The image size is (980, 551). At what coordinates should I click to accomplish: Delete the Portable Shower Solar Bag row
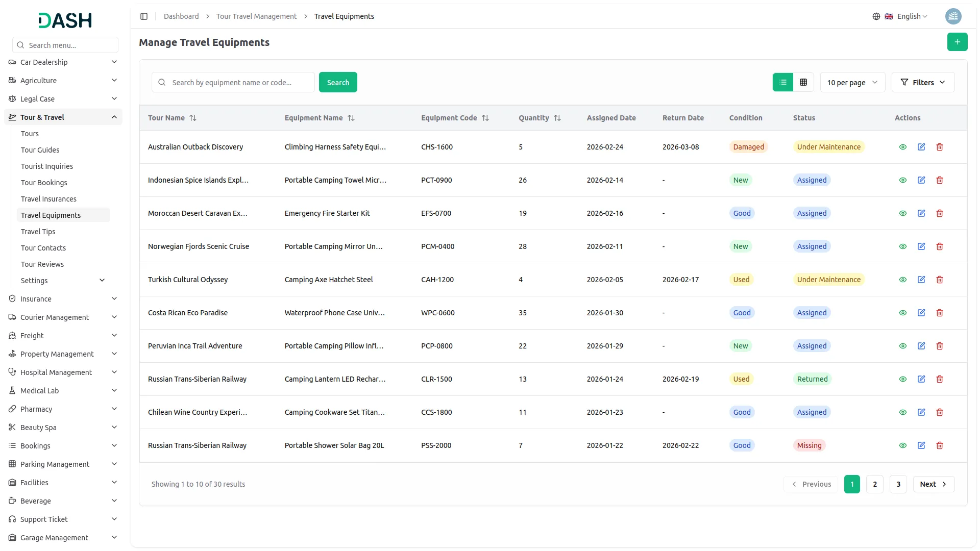click(939, 445)
